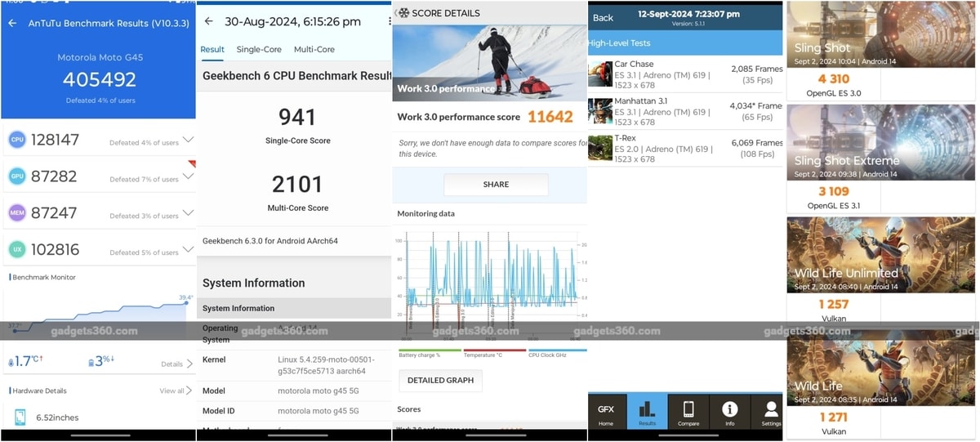Click the 941 single-core score
Viewport: 980px width, 442px height.
pos(297,117)
